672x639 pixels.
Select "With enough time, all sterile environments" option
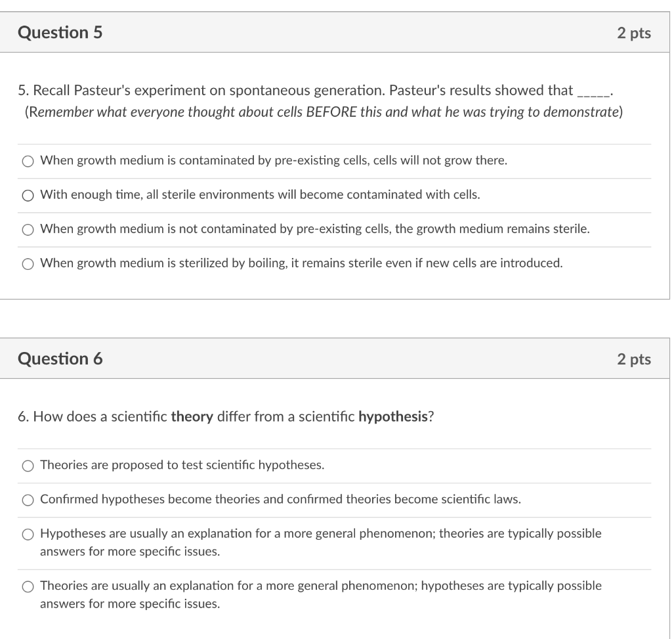coord(28,195)
